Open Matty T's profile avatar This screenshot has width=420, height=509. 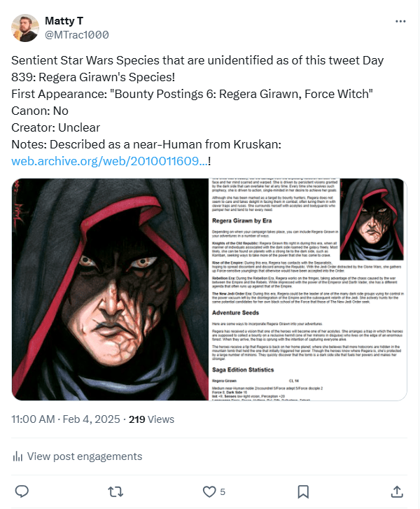tap(25, 27)
